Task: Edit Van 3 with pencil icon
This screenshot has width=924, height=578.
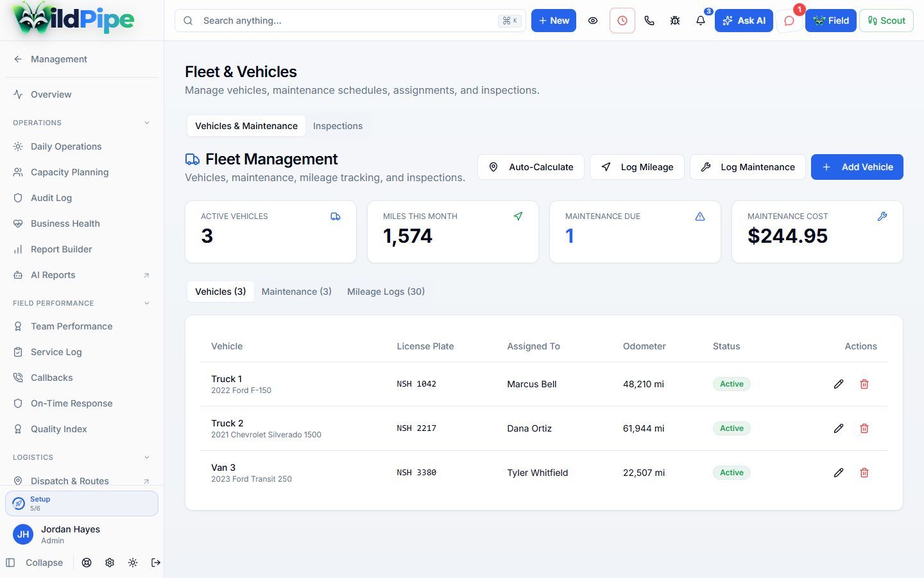Action: coord(839,473)
